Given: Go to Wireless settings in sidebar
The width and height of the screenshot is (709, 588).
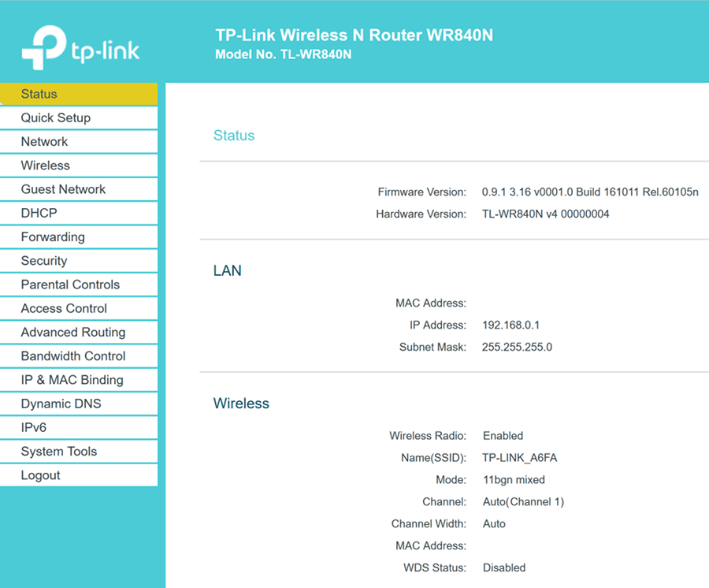Looking at the screenshot, I should coord(79,166).
